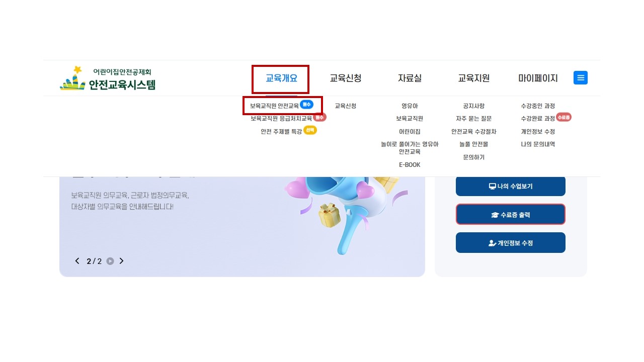
Task: Select 놀이로 풀어가는 영유아 안전교육 link
Action: tap(410, 148)
